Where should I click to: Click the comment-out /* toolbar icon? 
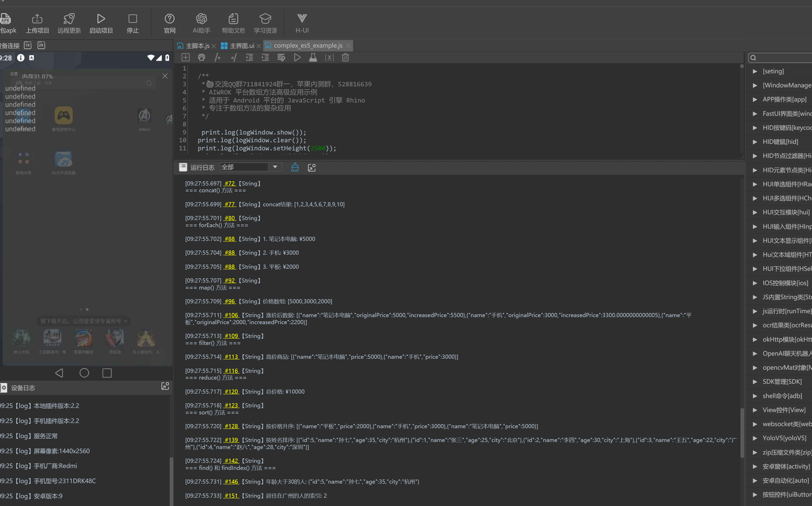(x=218, y=57)
